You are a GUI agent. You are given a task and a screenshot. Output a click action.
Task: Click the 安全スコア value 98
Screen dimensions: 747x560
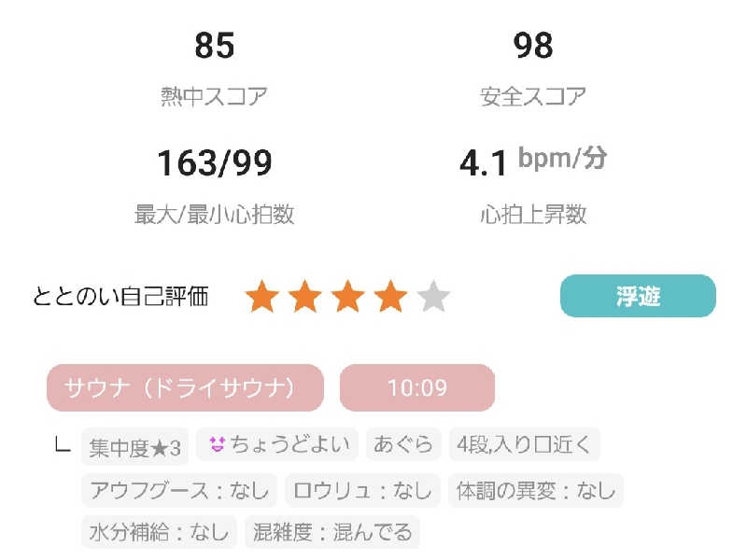(x=533, y=46)
